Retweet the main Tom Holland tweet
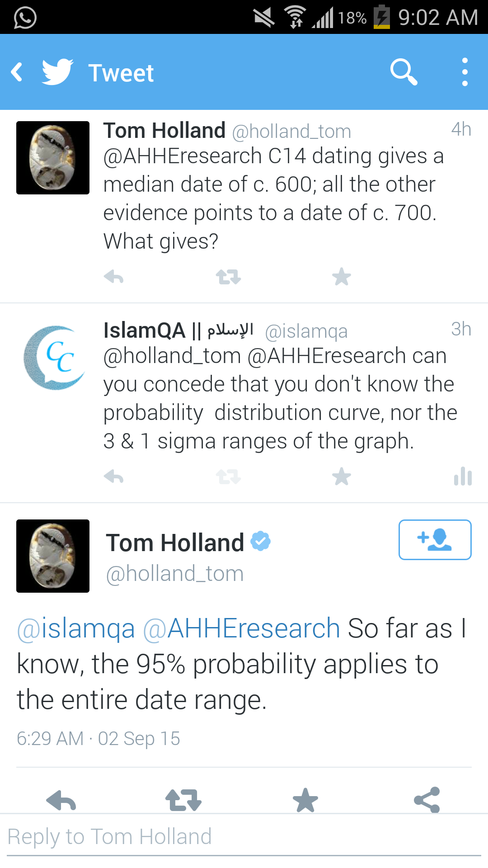The width and height of the screenshot is (488, 868). [183, 800]
